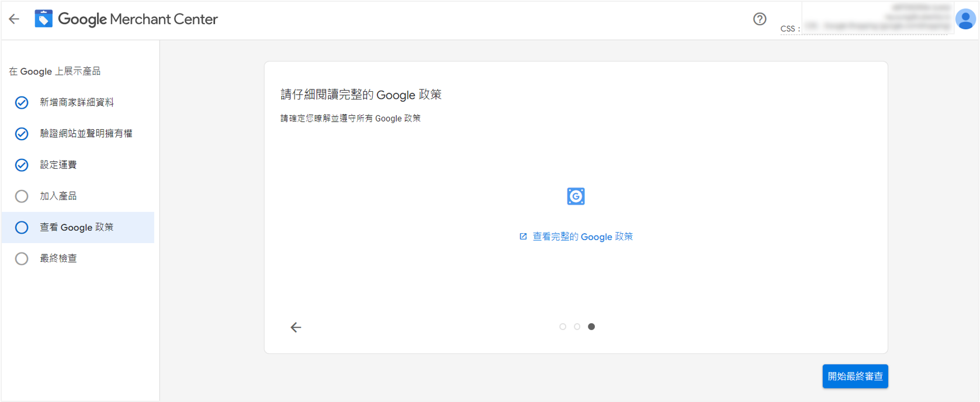Click the back arrow beside Merchant Center logo
980x402 pixels.
tap(15, 19)
